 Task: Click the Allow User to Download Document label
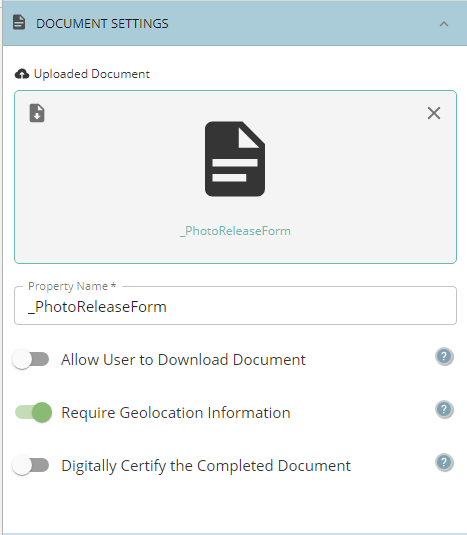pos(184,360)
